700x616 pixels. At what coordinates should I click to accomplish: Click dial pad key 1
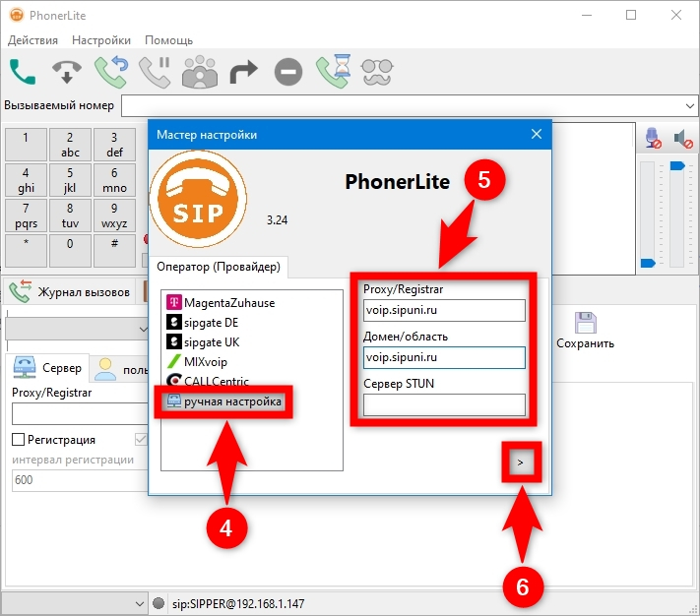point(26,144)
